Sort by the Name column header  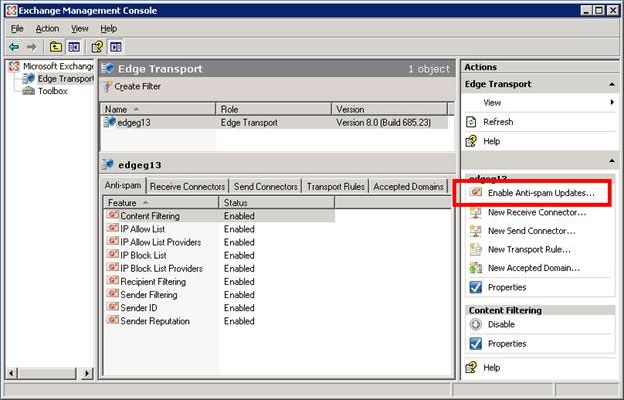(158, 109)
